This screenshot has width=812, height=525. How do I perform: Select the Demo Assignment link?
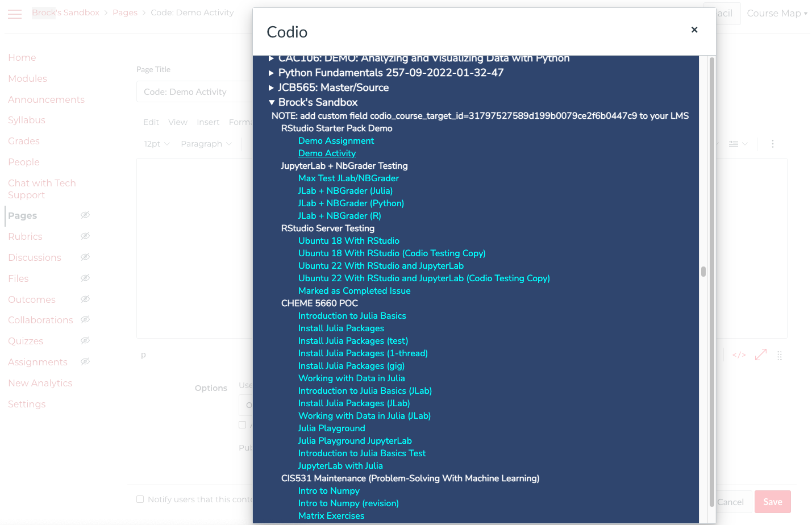[x=336, y=141]
